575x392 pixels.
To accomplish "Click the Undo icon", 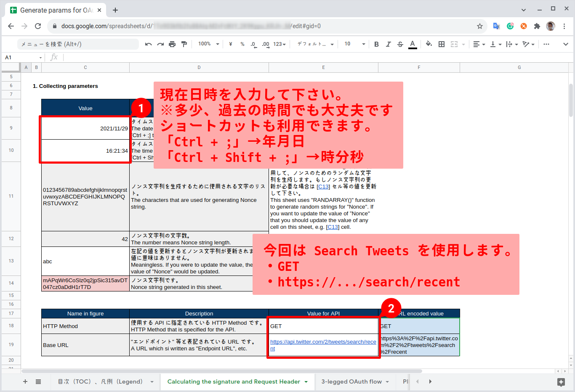I will pos(149,44).
